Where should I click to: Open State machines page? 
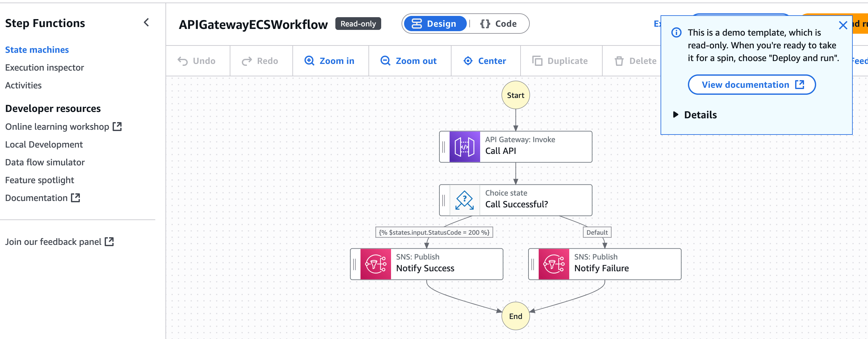(x=37, y=50)
